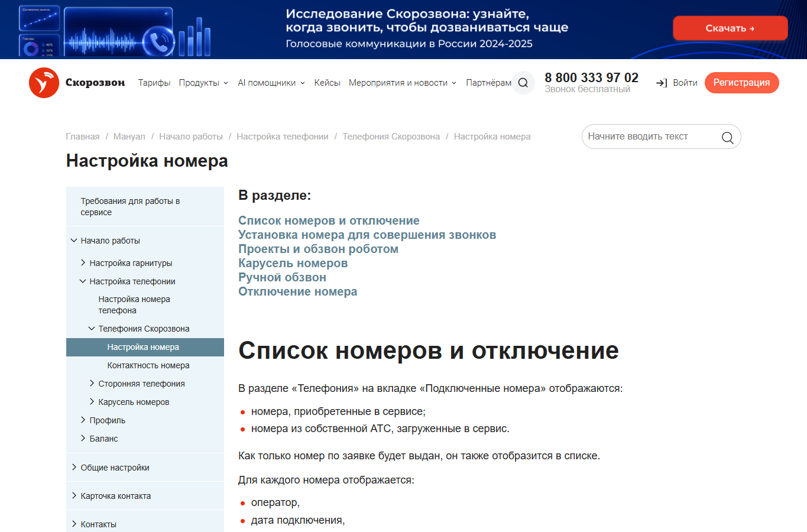Select highlighted Настройка номера sidebar item

[x=145, y=347]
